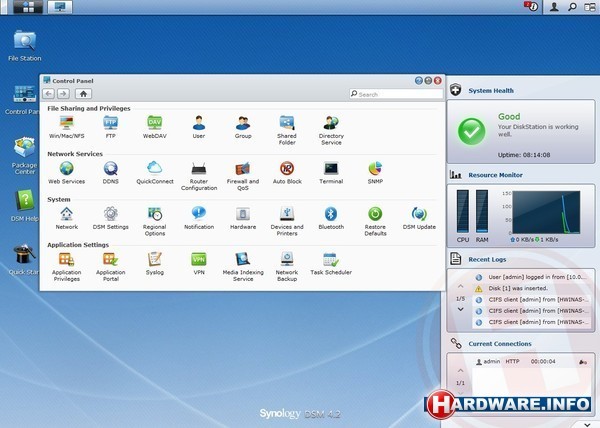
Task: Open Devices and Printers
Action: coord(287,221)
